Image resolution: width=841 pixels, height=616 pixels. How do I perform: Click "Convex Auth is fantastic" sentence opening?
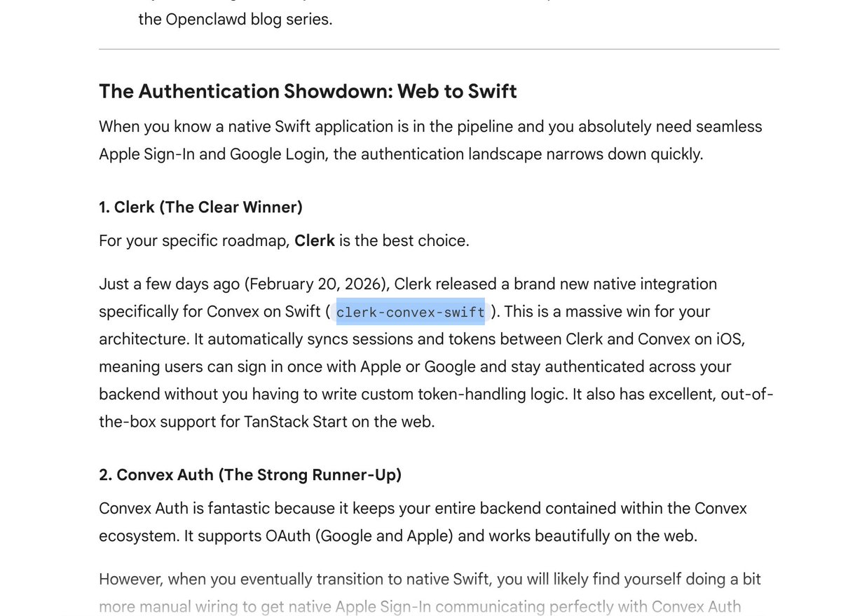coord(185,508)
